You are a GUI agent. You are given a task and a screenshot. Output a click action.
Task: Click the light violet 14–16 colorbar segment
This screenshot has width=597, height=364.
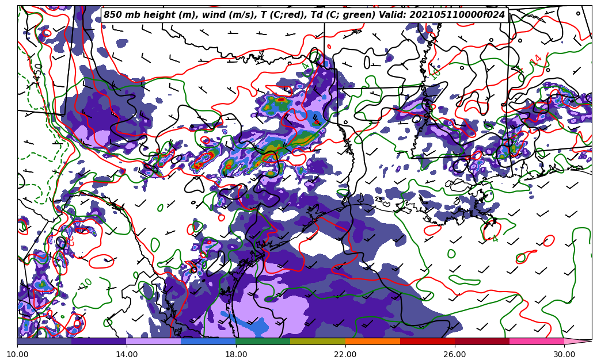pos(154,341)
